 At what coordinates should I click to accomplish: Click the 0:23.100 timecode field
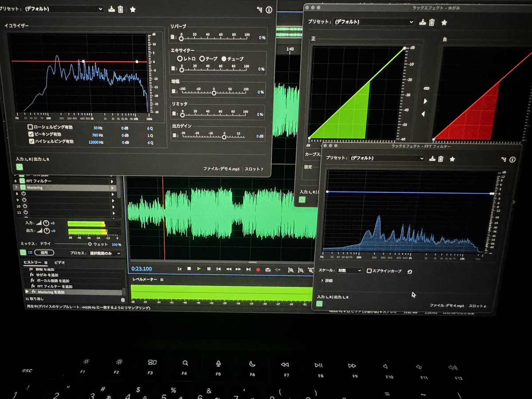142,269
